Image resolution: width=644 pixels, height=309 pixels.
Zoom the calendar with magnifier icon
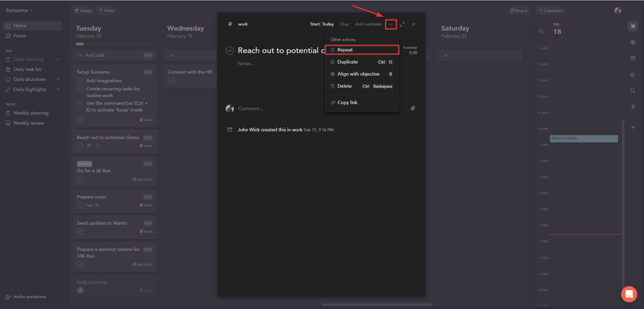coord(541,31)
